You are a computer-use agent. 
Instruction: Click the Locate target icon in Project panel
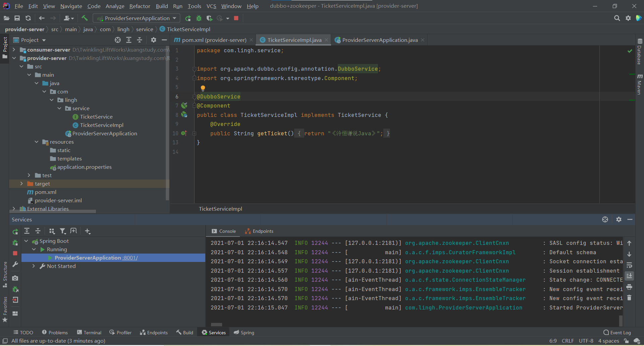[x=118, y=40]
